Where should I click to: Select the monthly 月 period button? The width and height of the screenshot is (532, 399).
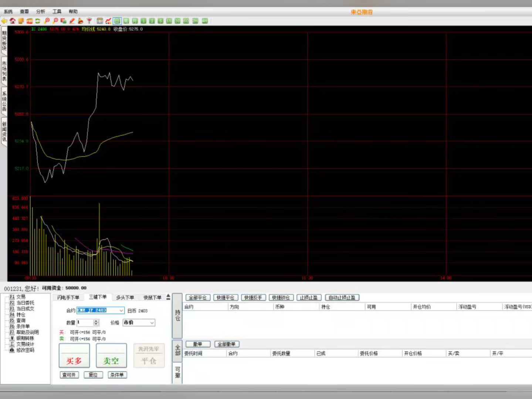point(135,21)
